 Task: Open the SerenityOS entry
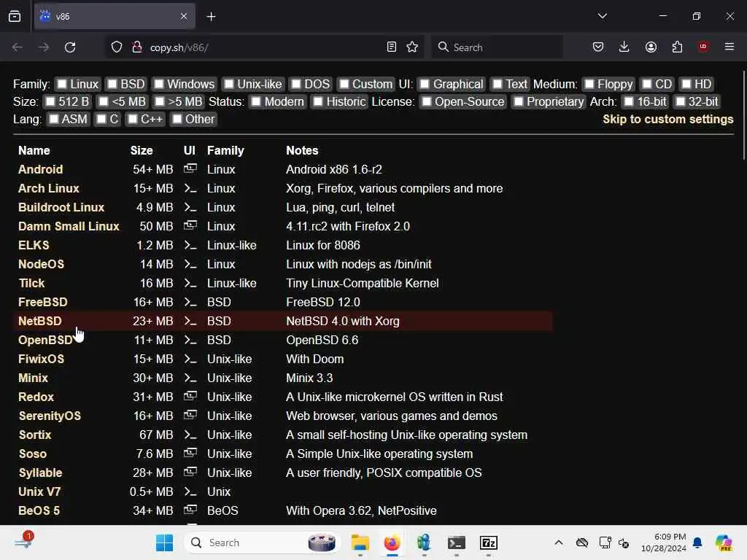coord(50,416)
